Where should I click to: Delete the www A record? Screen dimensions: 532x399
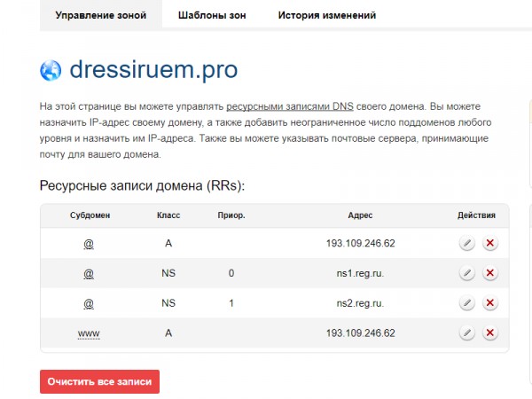pos(490,332)
